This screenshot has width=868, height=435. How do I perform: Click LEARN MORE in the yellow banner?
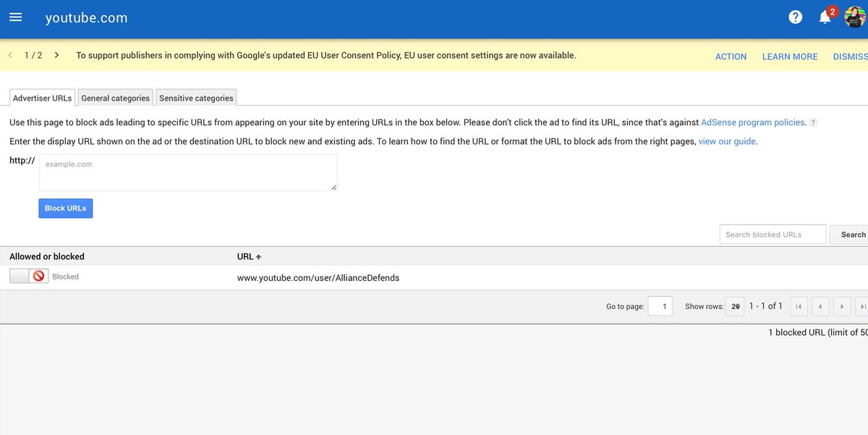click(790, 56)
